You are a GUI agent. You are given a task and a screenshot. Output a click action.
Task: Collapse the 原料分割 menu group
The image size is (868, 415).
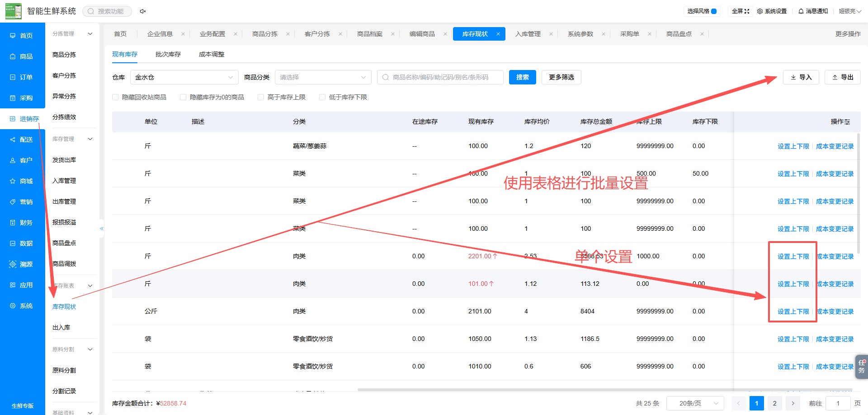click(90, 350)
